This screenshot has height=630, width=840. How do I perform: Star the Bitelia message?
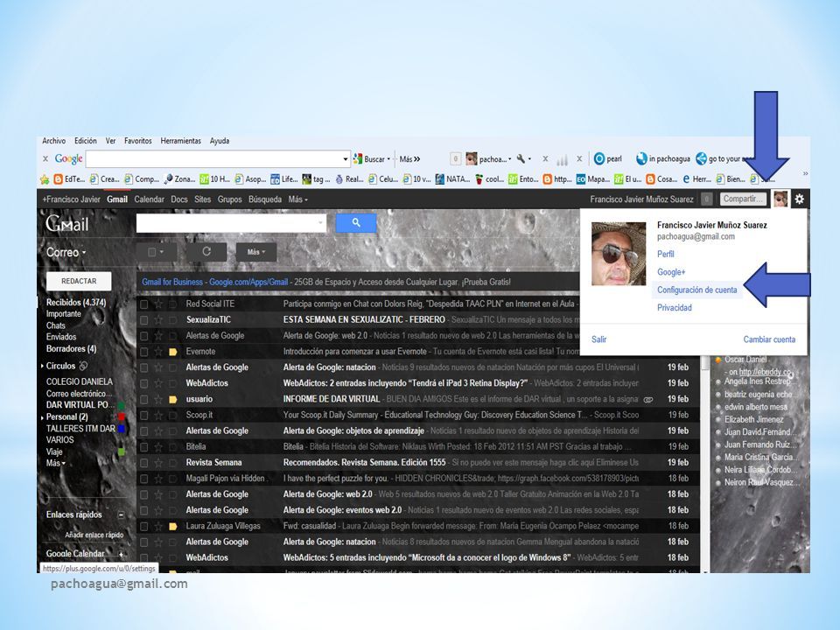(x=158, y=447)
